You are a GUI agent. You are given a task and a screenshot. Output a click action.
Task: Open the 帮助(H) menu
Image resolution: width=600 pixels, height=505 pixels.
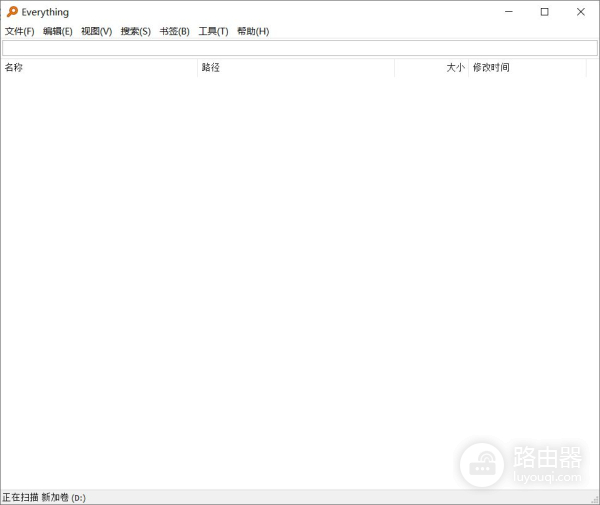click(253, 31)
